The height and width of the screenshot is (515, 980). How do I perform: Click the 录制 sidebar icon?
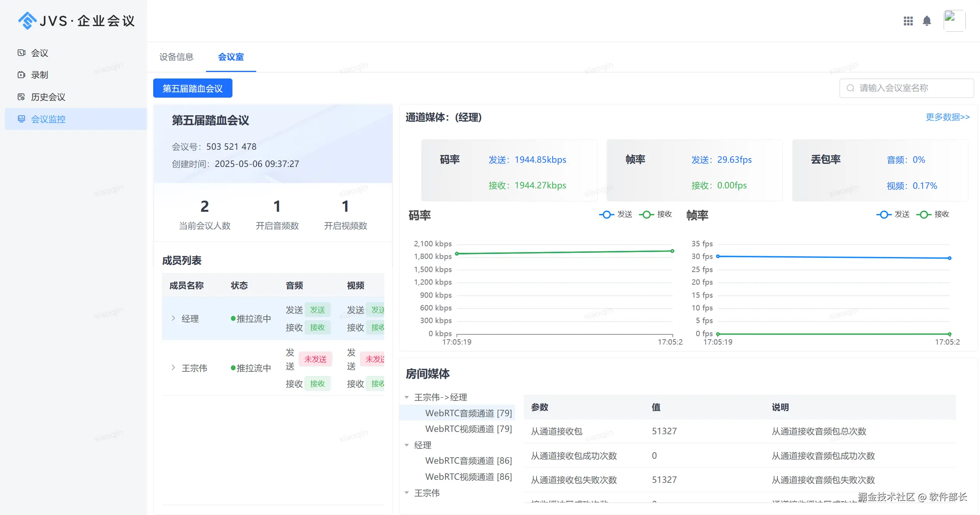point(21,75)
